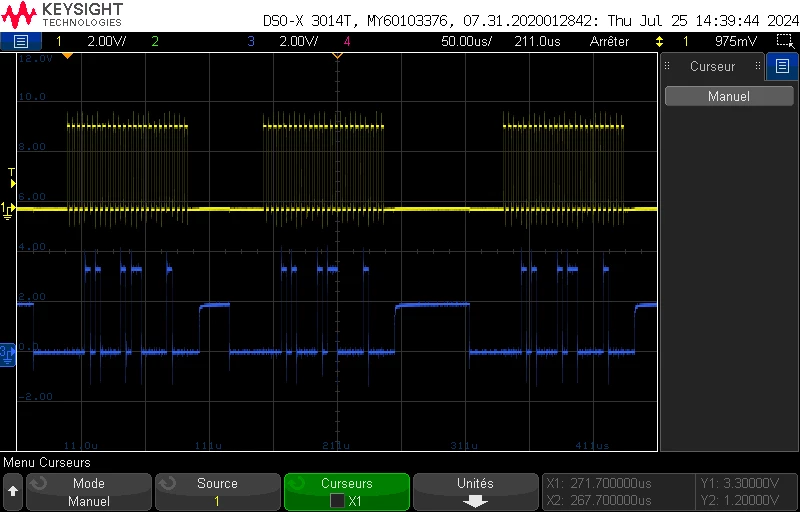Select the channel 3 label
Screen dimensions: 800x512
[x=251, y=41]
